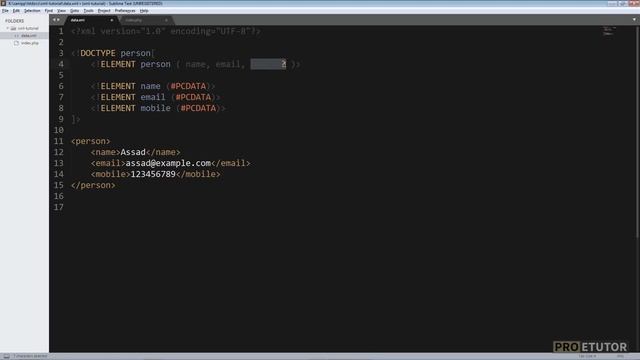The image size is (640, 360).
Task: Select index.php in the sidebar
Action: 29,43
